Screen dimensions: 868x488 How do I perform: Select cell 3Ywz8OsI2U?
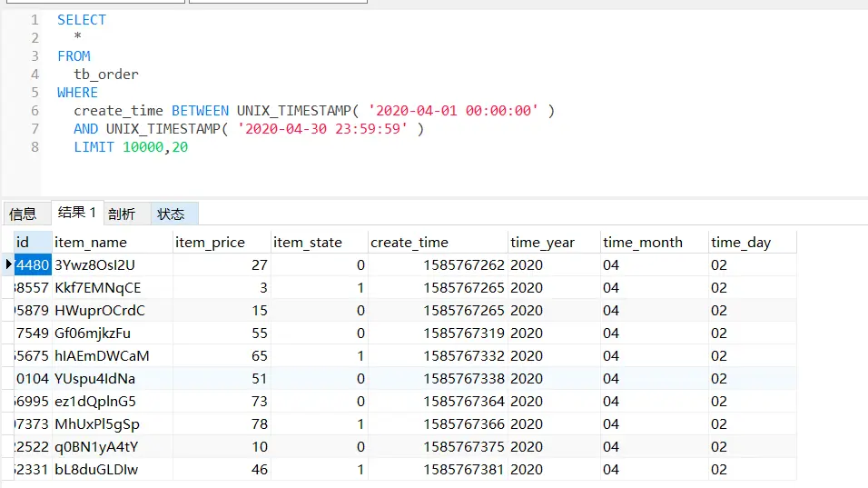[x=113, y=265]
